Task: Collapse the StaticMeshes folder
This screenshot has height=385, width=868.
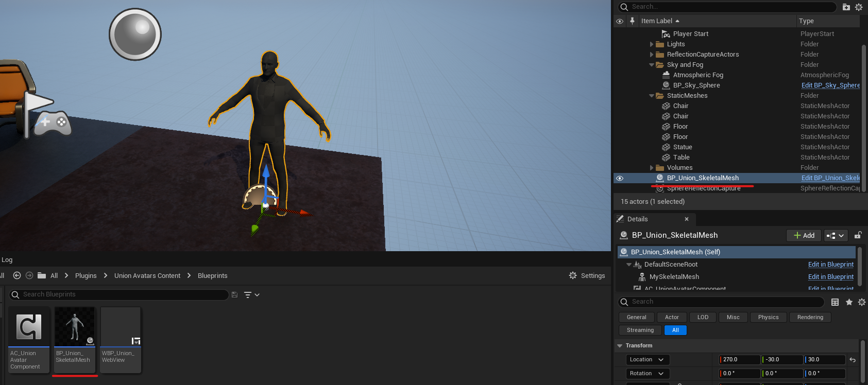Action: tap(652, 96)
